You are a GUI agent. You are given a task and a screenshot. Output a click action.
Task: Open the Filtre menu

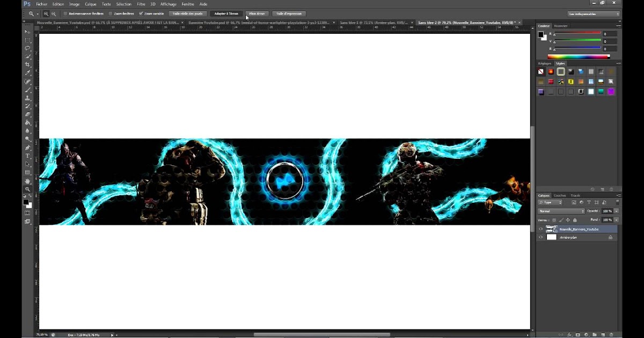[141, 4]
